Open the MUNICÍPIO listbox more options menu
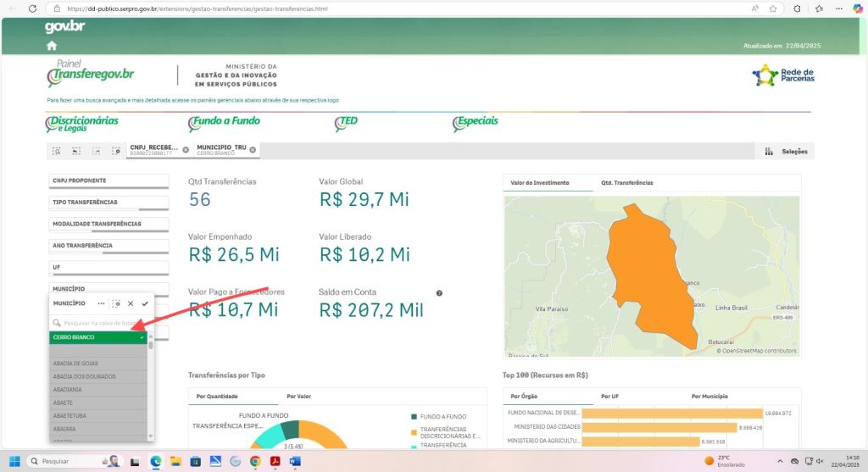This screenshot has height=472, width=868. tap(102, 303)
